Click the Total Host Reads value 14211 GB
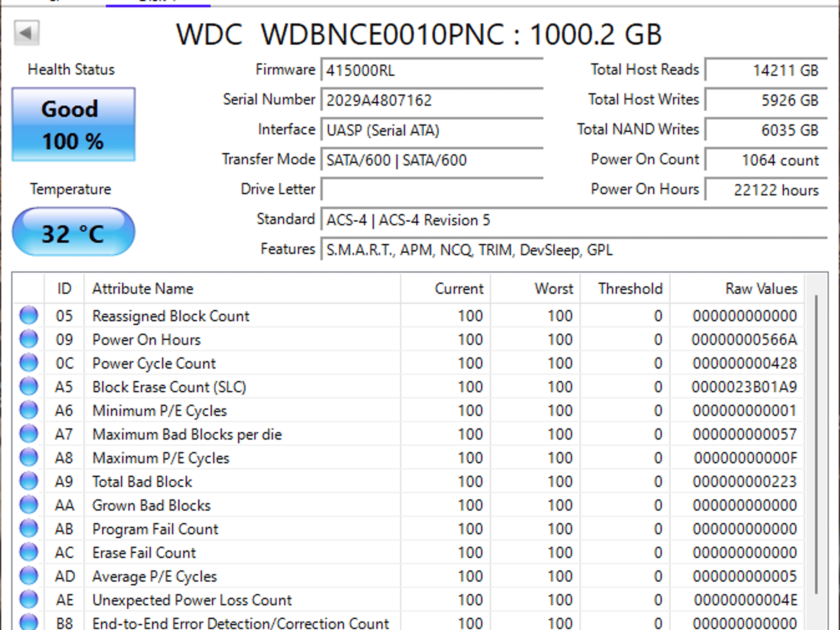This screenshot has width=840, height=630. 766,70
